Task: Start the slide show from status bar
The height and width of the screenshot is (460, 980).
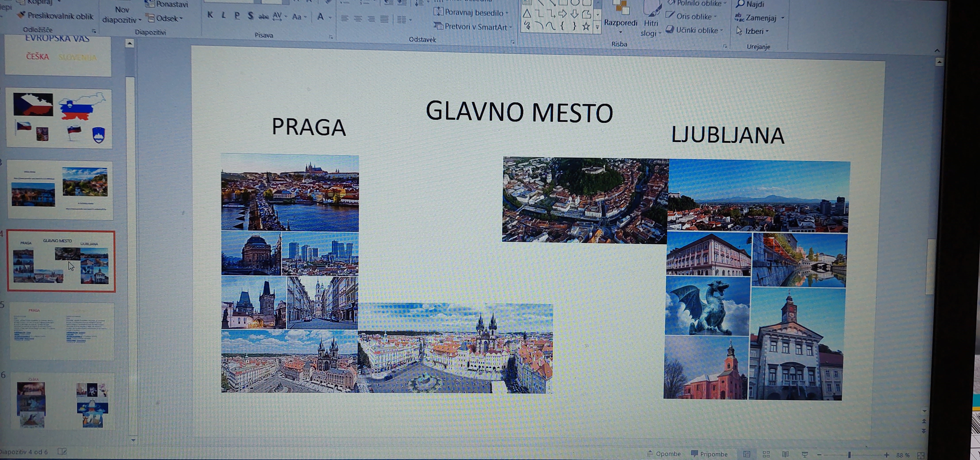Action: 805,454
